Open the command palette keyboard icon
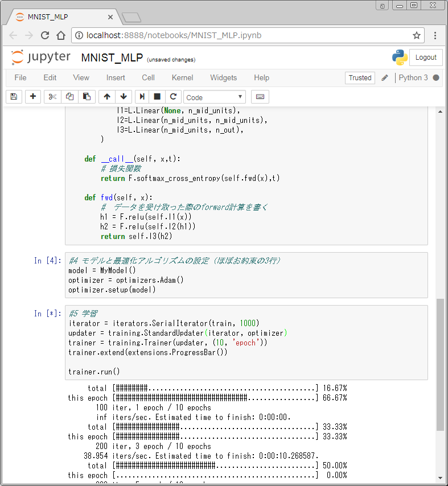Viewport: 448px width, 486px height. click(260, 97)
